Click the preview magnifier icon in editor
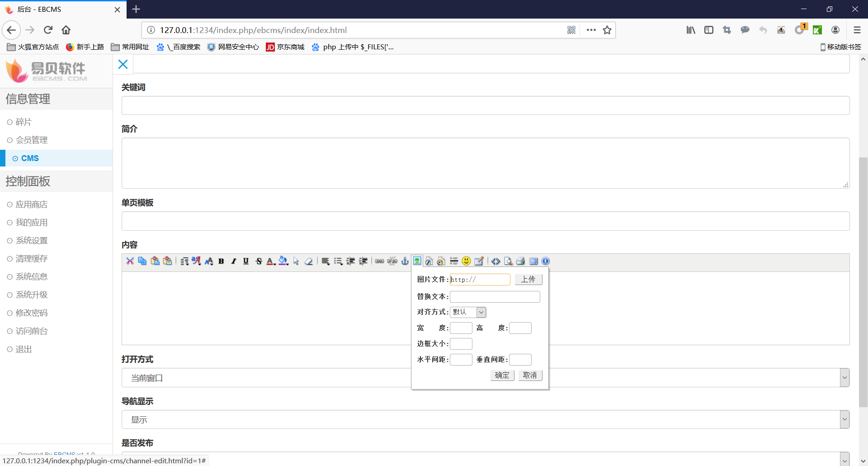 (509, 261)
